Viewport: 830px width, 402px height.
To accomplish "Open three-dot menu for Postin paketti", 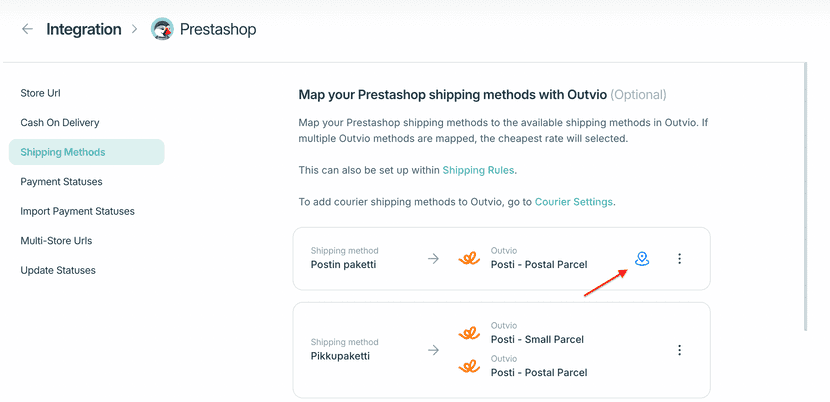I will 680,259.
